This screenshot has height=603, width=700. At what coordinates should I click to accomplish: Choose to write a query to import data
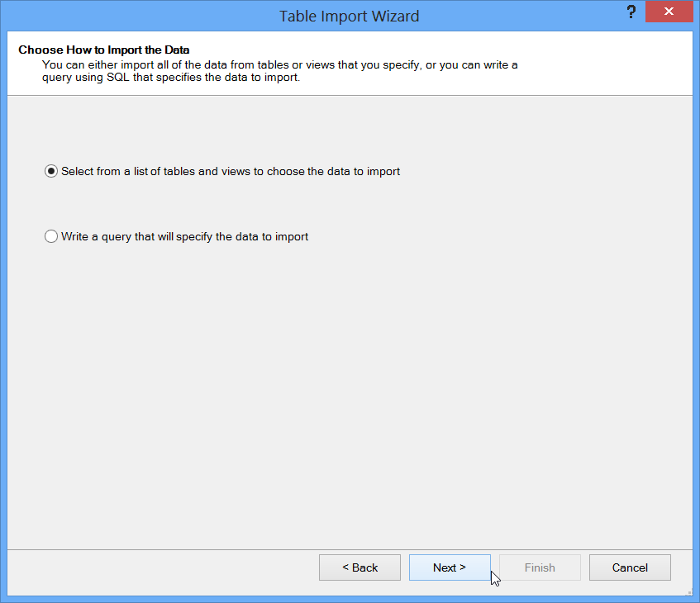point(51,236)
